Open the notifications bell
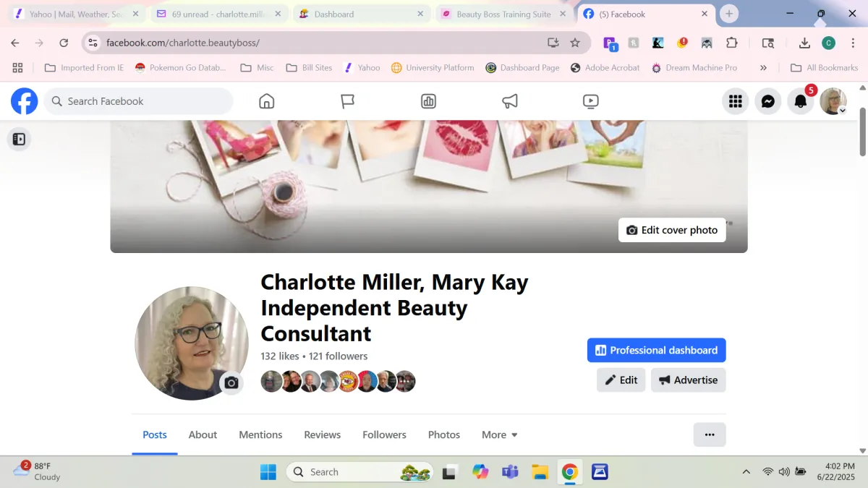 coord(801,101)
